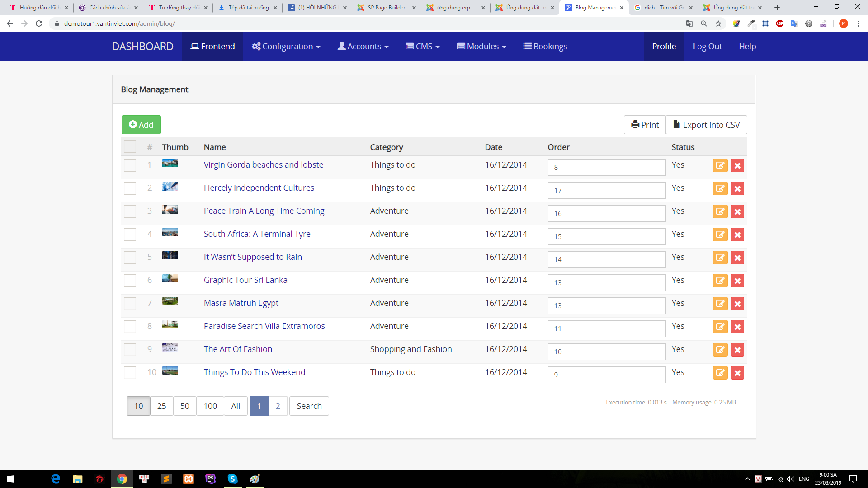This screenshot has height=488, width=868.
Task: Edit the Virgin Gorda beaches blog post
Action: (x=720, y=165)
